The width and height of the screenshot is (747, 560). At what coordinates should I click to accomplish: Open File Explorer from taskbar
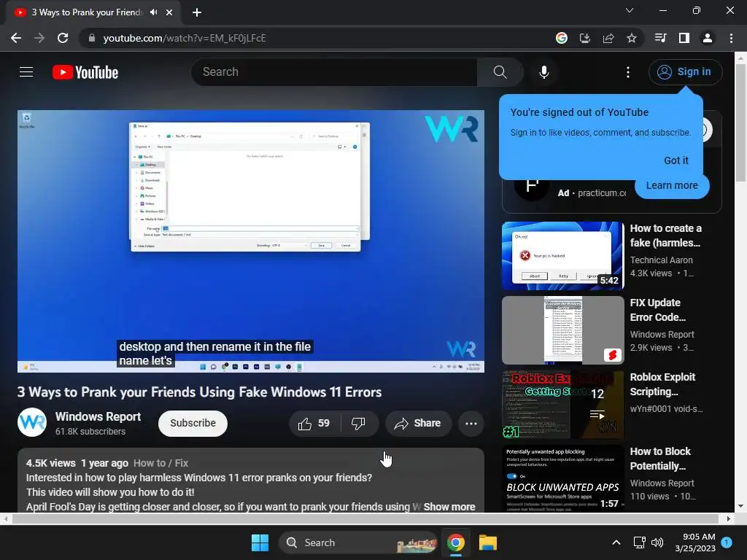click(488, 542)
